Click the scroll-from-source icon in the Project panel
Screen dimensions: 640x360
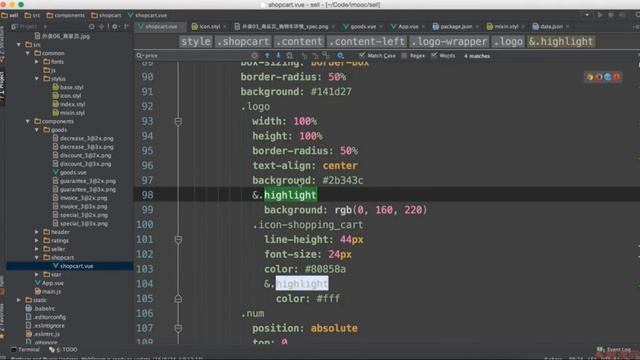pyautogui.click(x=91, y=27)
